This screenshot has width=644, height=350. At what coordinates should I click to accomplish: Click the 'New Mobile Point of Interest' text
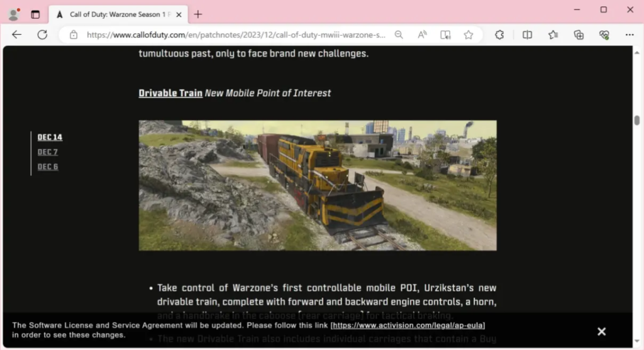268,93
